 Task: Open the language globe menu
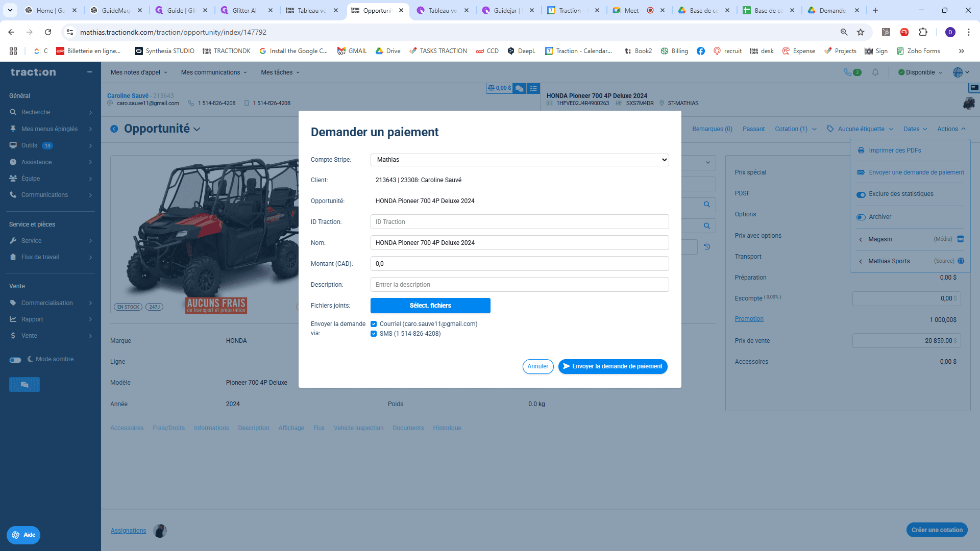(961, 72)
